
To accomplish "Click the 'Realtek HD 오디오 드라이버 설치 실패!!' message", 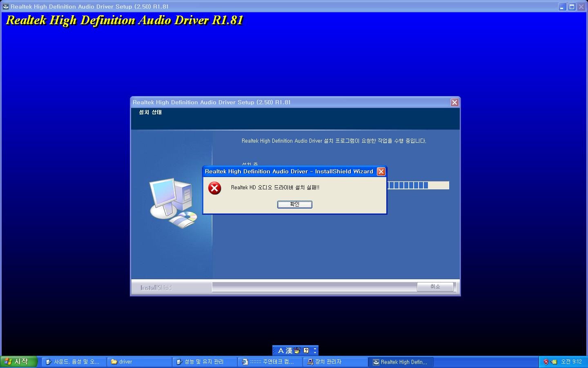I will (x=275, y=188).
